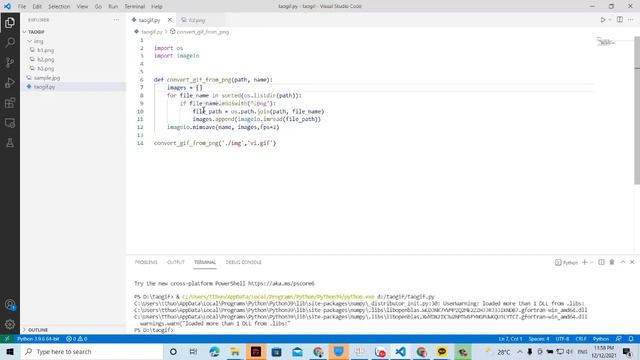Open Source Control view
The image size is (640, 360).
(10, 62)
